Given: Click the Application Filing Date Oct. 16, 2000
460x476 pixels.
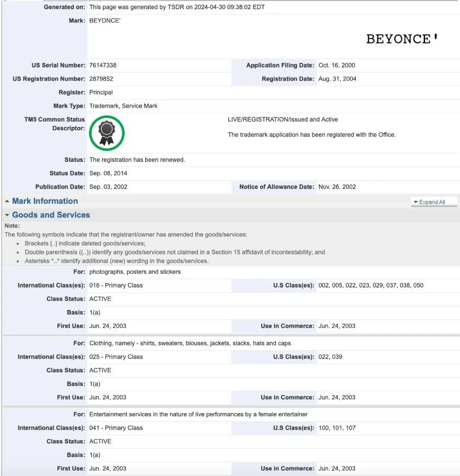Looking at the screenshot, I should [x=337, y=65].
